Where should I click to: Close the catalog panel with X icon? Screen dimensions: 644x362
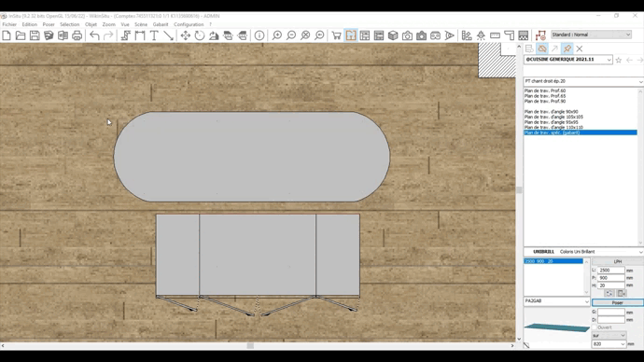point(580,49)
